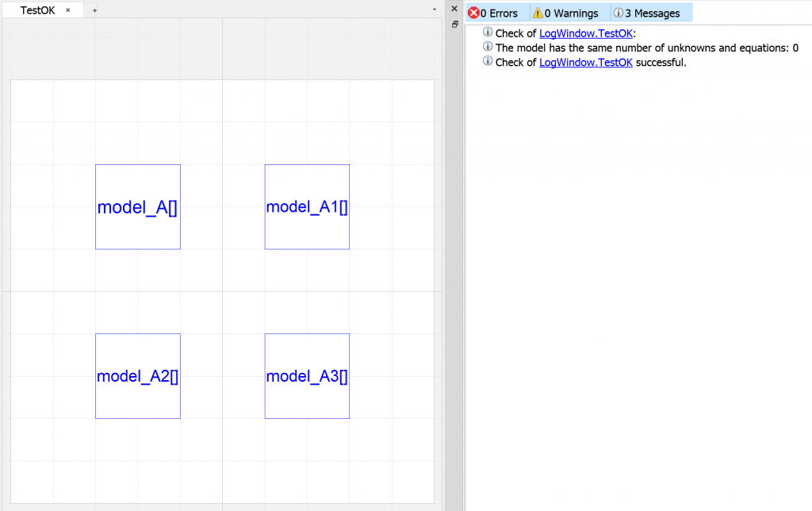Add a new tab with plus button
The height and width of the screenshot is (511, 812).
click(x=94, y=10)
